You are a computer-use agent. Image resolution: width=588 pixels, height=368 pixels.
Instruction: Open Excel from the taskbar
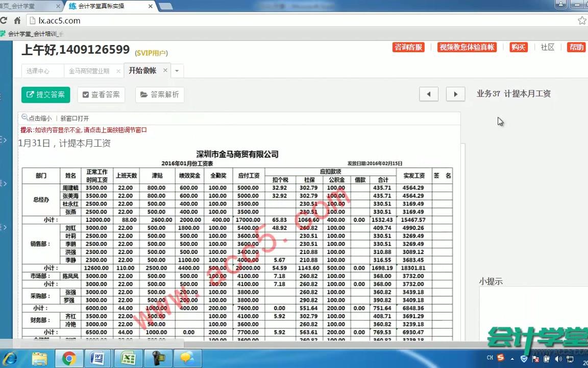128,358
